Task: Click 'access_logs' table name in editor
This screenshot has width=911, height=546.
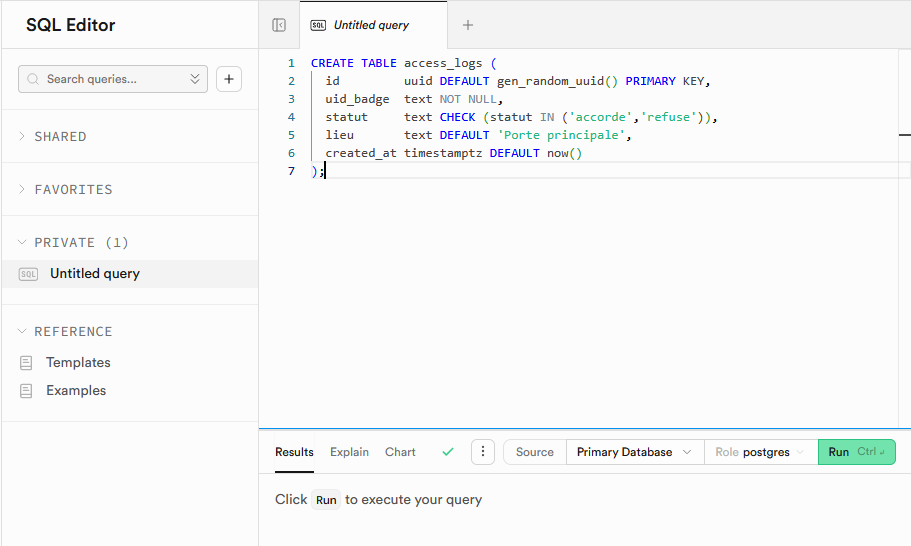Action: pos(443,63)
